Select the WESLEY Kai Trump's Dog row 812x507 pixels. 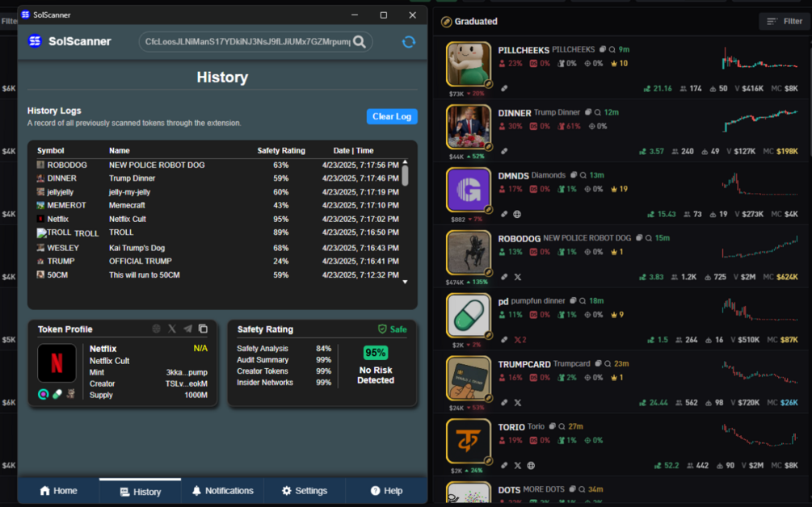pos(218,248)
